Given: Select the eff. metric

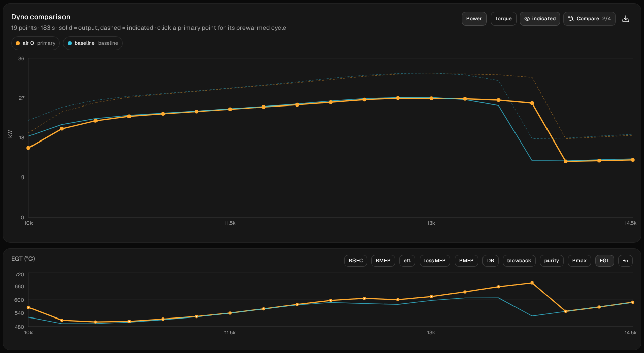Looking at the screenshot, I should pyautogui.click(x=407, y=261).
